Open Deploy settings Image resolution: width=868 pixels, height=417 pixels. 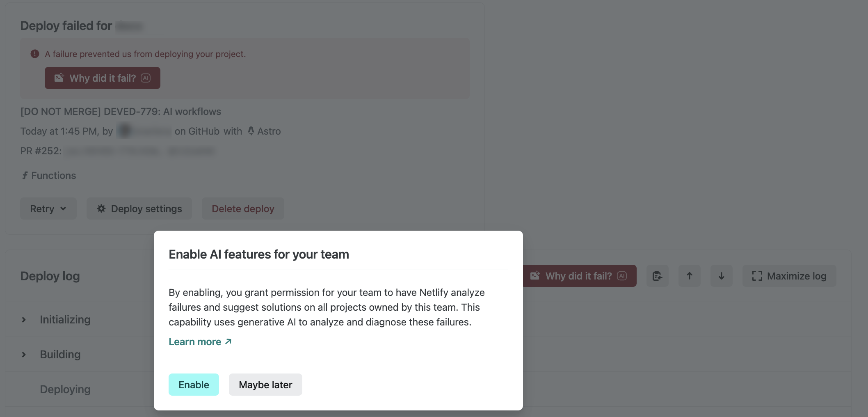coord(139,208)
